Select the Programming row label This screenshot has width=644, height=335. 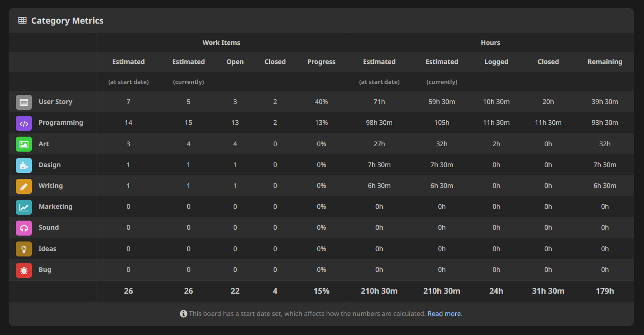click(x=61, y=123)
